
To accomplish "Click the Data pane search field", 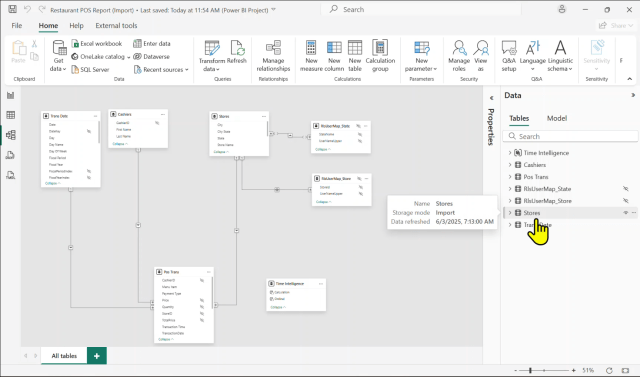I will tap(570, 136).
